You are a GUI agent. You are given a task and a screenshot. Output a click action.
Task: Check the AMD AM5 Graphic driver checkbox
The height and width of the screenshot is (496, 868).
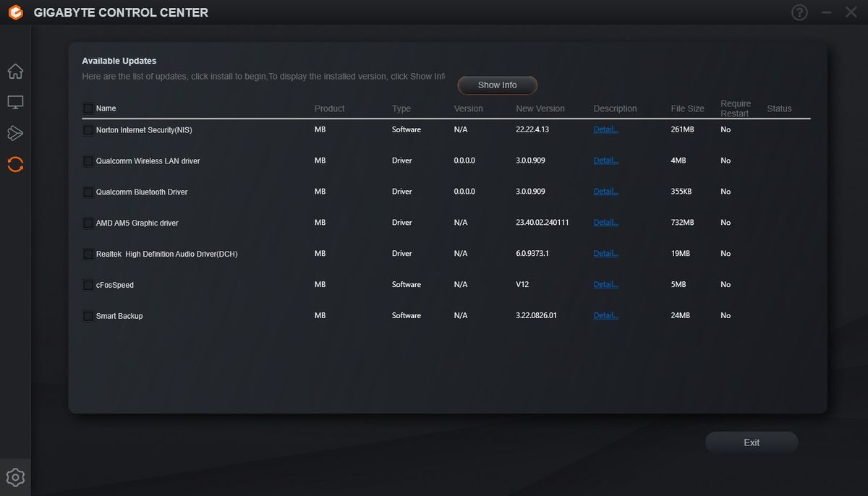pyautogui.click(x=88, y=223)
